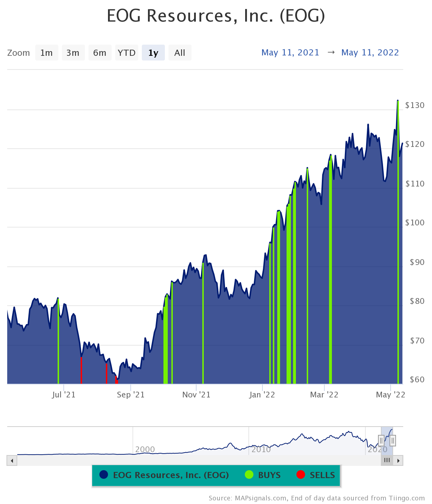Viewport: 432px width, 504px height.
Task: Click the Jan '22 axis label
Action: tap(262, 395)
